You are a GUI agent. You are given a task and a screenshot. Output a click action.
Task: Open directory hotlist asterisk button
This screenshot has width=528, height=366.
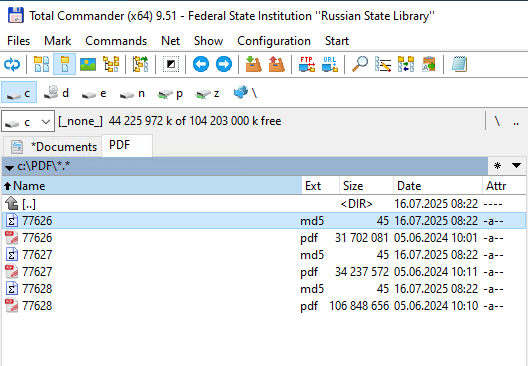point(497,166)
